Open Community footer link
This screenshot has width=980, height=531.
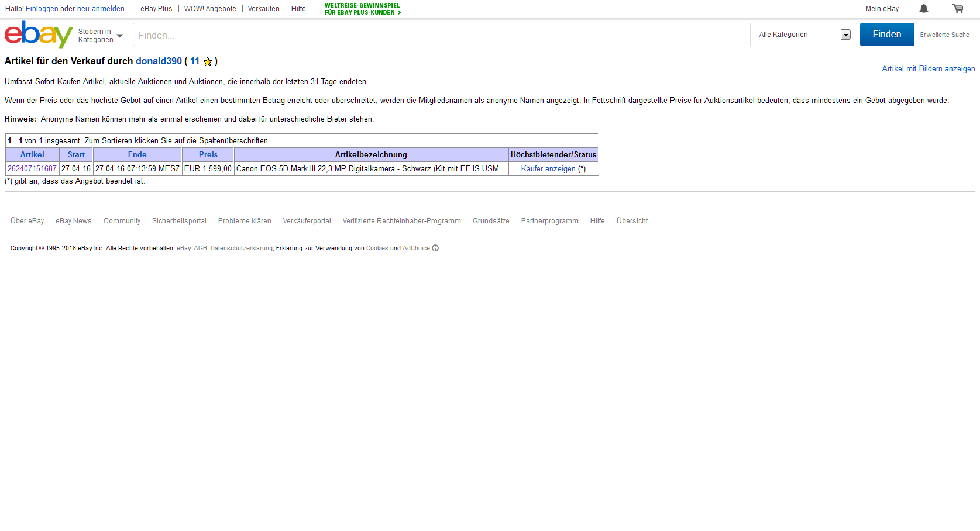122,221
